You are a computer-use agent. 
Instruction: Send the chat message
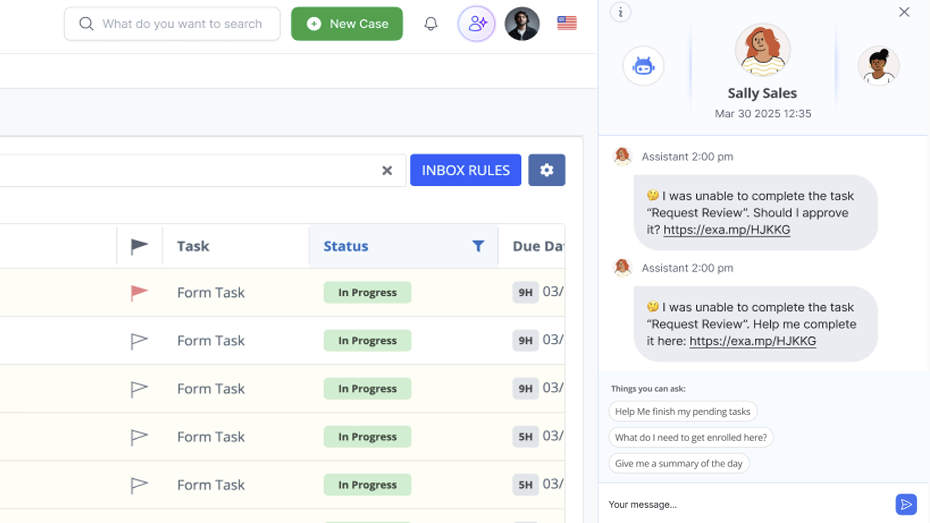coord(906,505)
